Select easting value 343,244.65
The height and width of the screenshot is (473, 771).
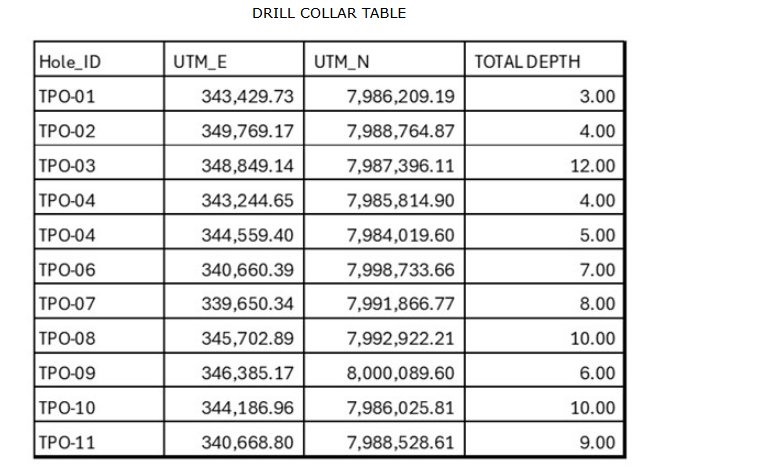pyautogui.click(x=247, y=200)
